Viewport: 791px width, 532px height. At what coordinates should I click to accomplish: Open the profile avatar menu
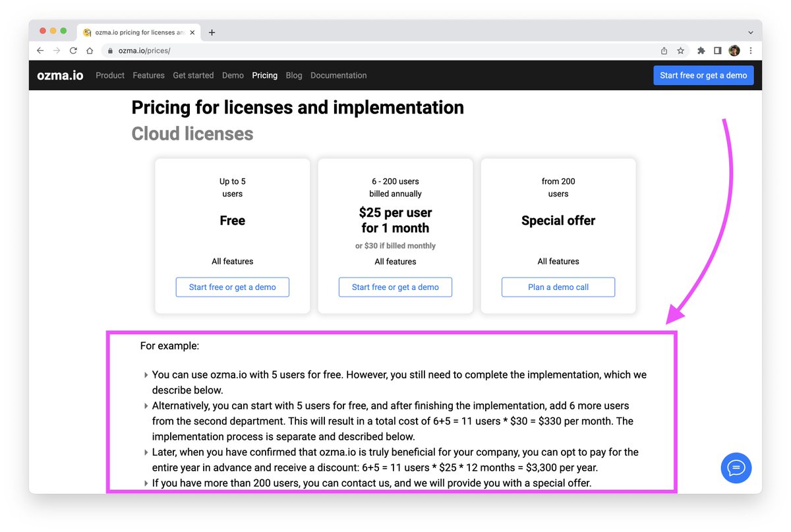(x=734, y=51)
